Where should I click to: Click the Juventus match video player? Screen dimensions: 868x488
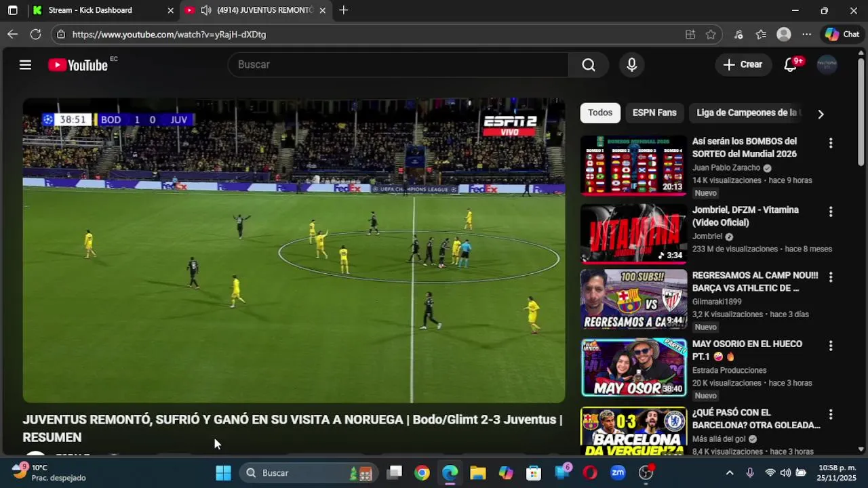coord(294,251)
